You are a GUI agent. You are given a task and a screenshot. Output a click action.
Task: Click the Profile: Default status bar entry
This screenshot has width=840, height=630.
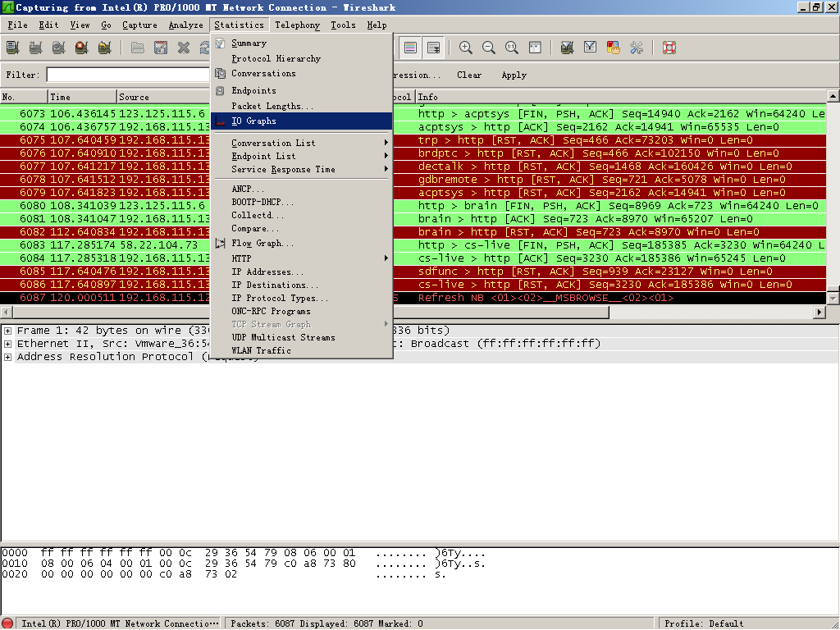coord(704,623)
